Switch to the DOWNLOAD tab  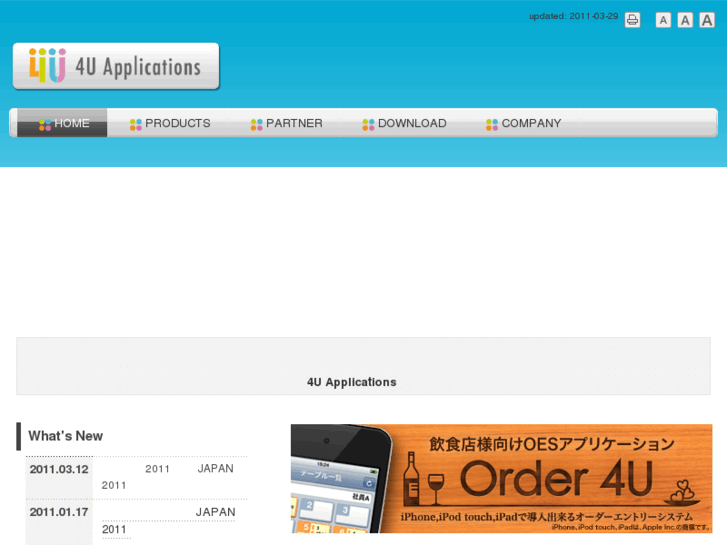click(x=404, y=123)
